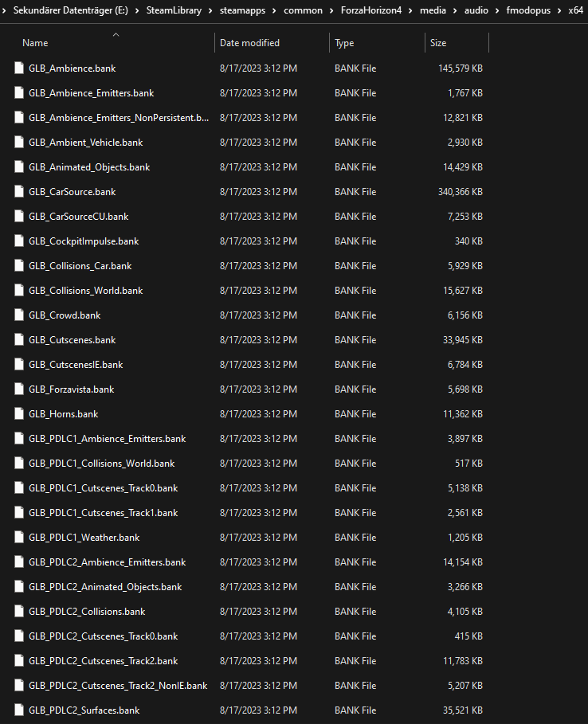The height and width of the screenshot is (724, 588).
Task: Select the file GLB_PDLC2_Animated_Objects.bank
Action: (x=105, y=587)
